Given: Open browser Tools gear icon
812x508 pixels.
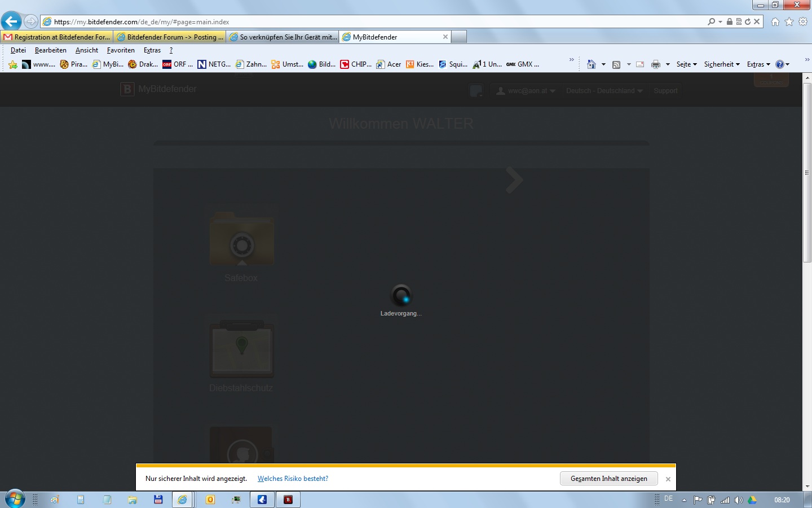Looking at the screenshot, I should [803, 21].
